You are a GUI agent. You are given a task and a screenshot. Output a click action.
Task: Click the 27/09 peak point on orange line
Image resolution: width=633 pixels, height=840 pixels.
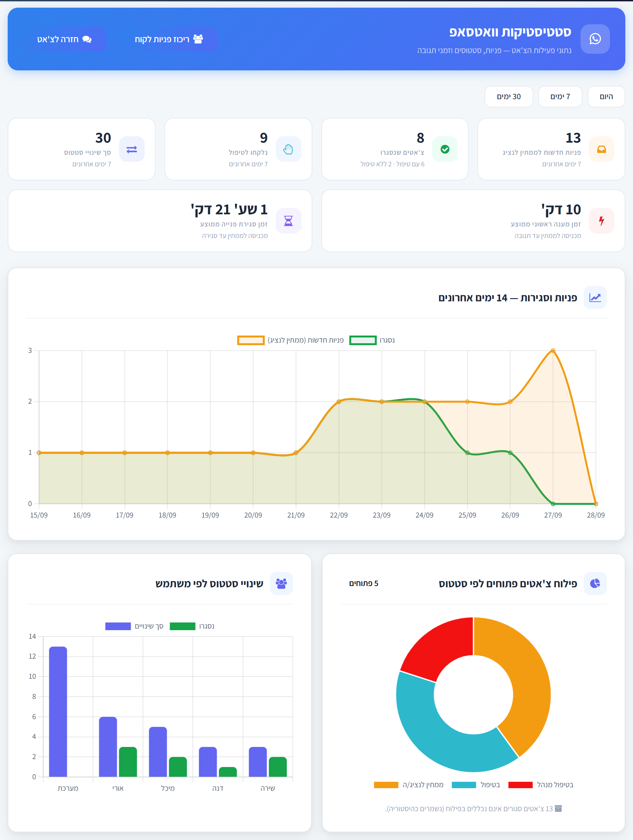[x=553, y=351]
